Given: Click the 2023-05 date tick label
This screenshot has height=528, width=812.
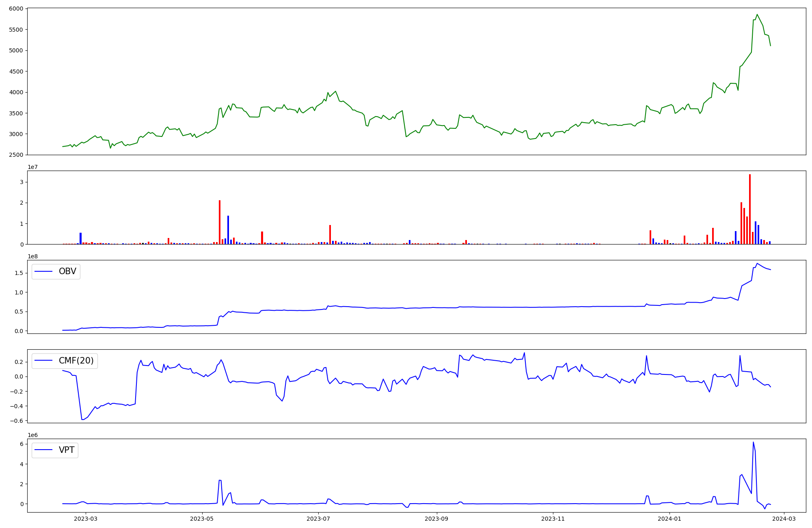Looking at the screenshot, I should (202, 519).
